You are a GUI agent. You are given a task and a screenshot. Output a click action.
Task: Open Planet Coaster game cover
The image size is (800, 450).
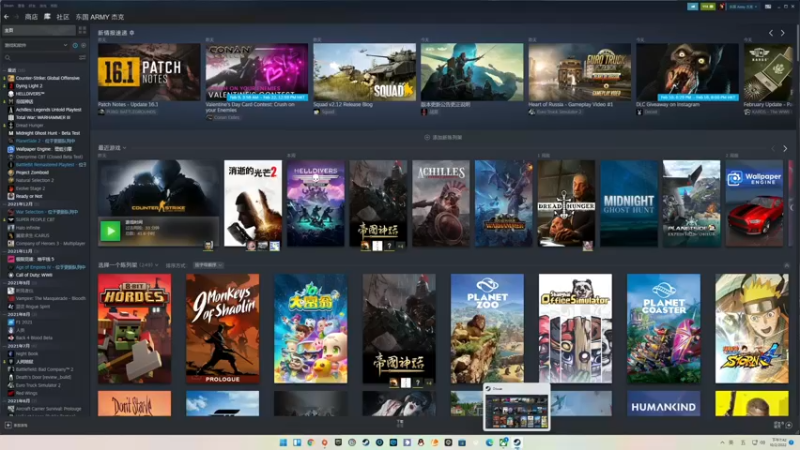(x=664, y=329)
